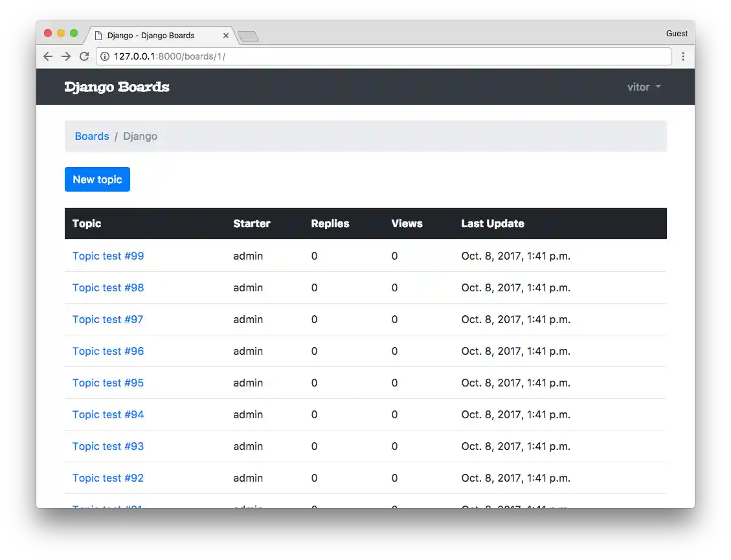
Task: Click the Guest profile label
Action: pos(677,34)
